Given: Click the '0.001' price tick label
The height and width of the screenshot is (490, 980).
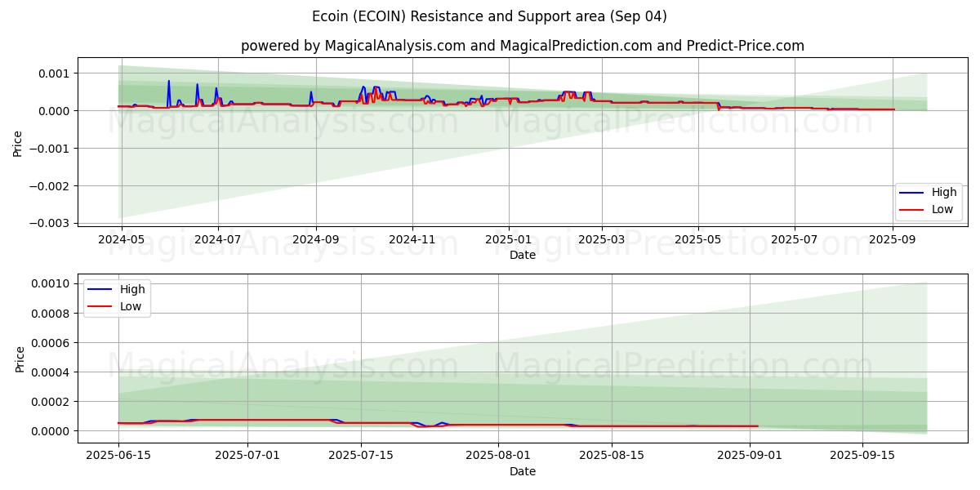Looking at the screenshot, I should 55,73.
